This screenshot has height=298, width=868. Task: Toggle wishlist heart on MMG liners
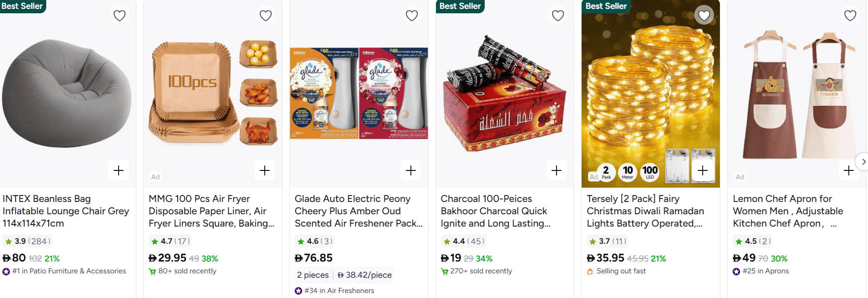click(x=266, y=16)
